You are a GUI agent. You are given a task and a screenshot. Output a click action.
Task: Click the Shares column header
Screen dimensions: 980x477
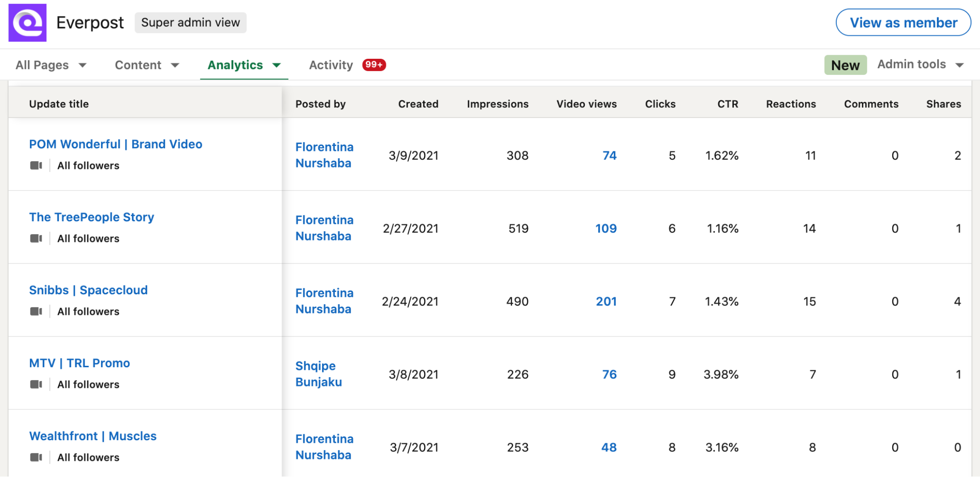point(944,104)
